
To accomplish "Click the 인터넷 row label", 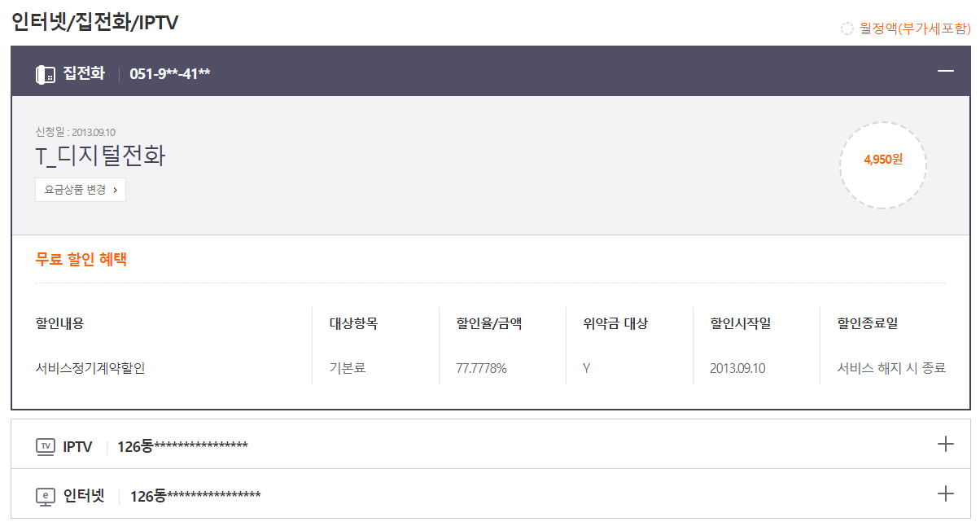I will click(84, 496).
